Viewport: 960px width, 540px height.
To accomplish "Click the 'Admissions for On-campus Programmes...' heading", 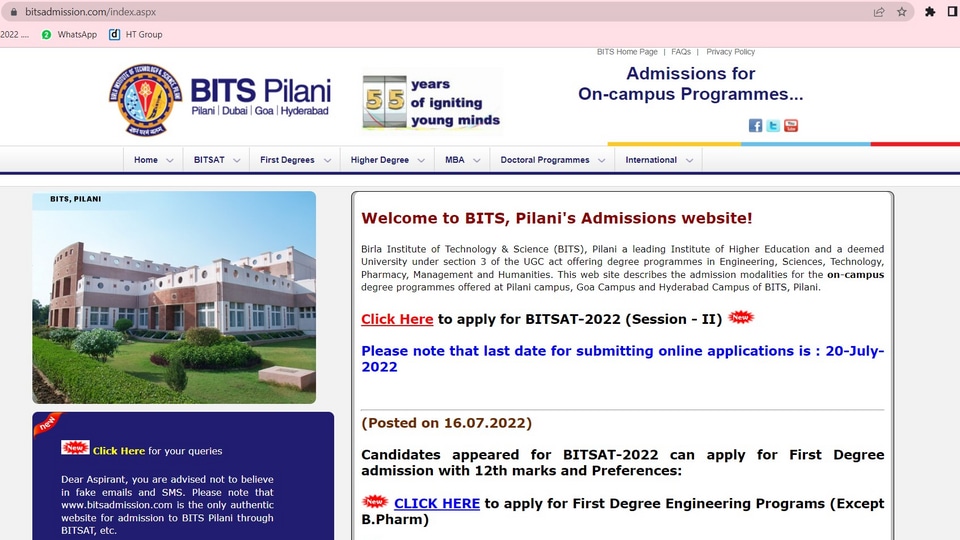I will 691,84.
